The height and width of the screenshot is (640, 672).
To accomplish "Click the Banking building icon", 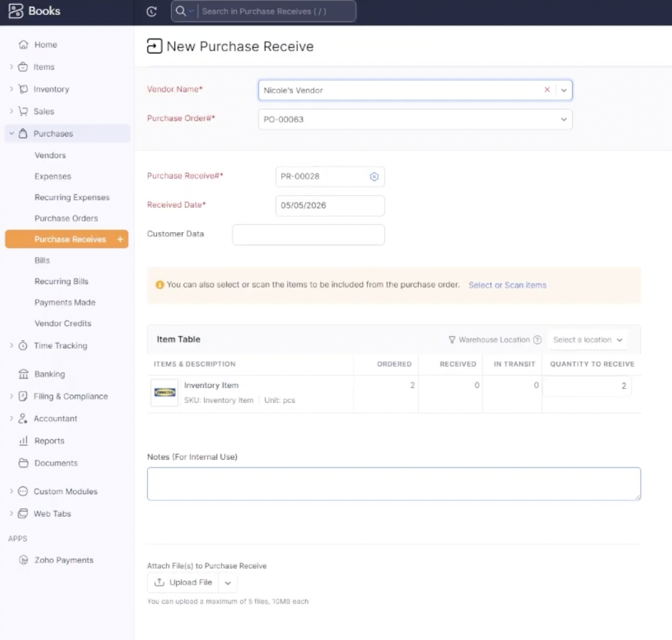I will tap(23, 374).
